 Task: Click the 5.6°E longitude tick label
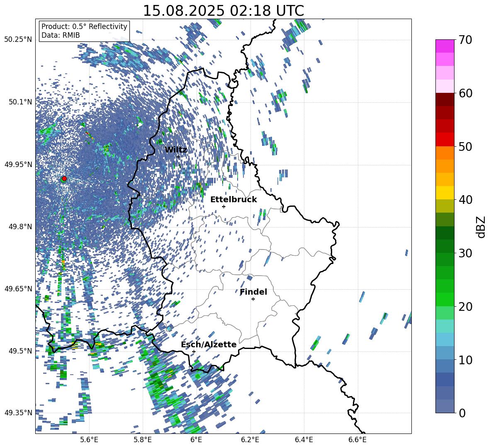click(x=89, y=440)
